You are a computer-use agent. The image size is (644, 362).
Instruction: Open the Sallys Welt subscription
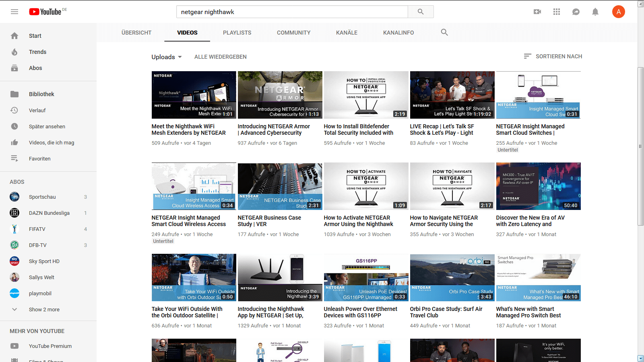click(x=48, y=277)
